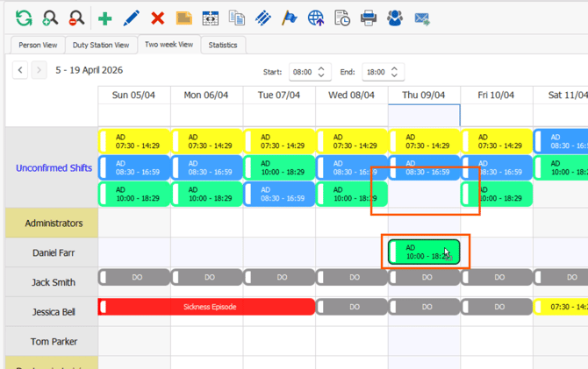This screenshot has width=588, height=369.
Task: Click the zoom out magnifier icon
Action: tap(76, 18)
